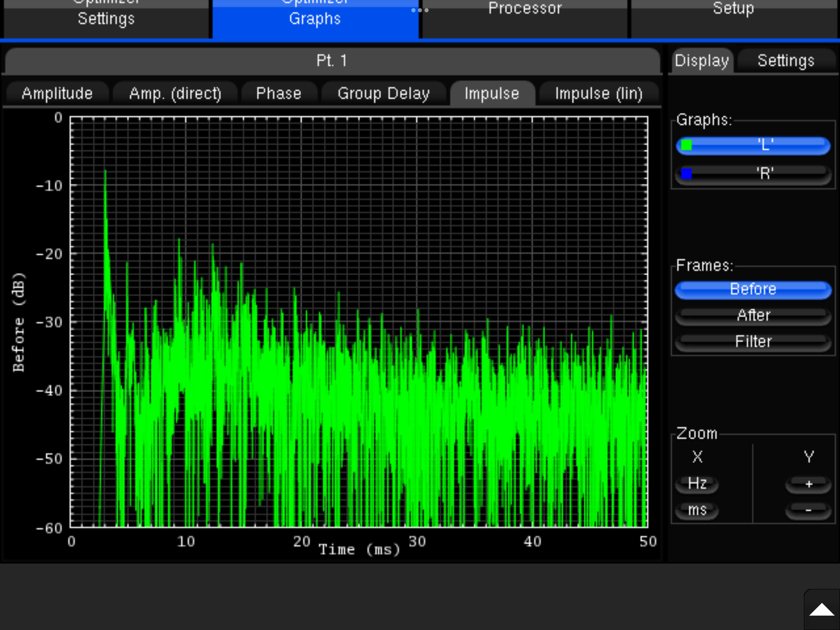Image resolution: width=840 pixels, height=630 pixels.
Task: Switch to the Amplitude graph tab
Action: pyautogui.click(x=57, y=94)
